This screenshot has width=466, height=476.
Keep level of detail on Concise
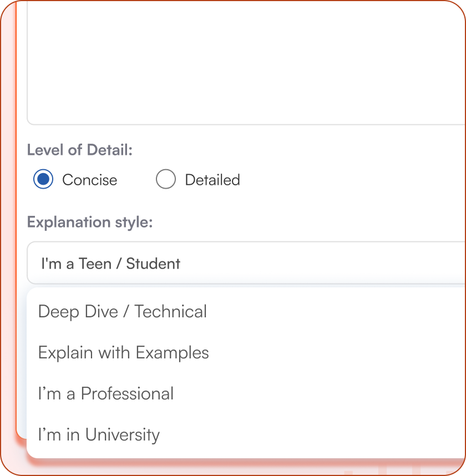43,180
